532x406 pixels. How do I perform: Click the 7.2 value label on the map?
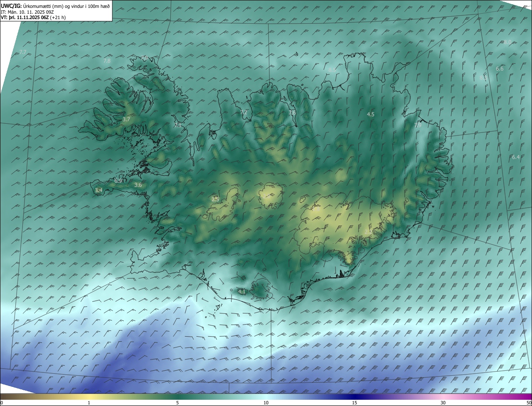(244, 112)
